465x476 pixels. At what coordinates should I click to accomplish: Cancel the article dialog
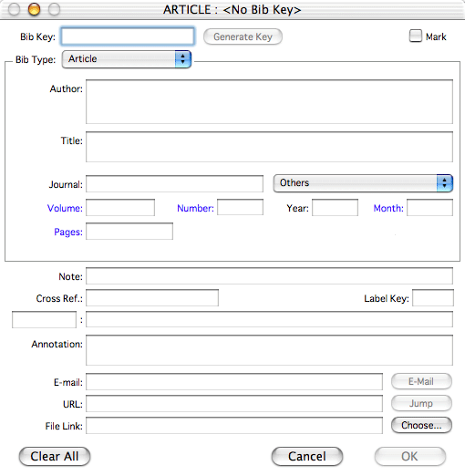click(307, 456)
